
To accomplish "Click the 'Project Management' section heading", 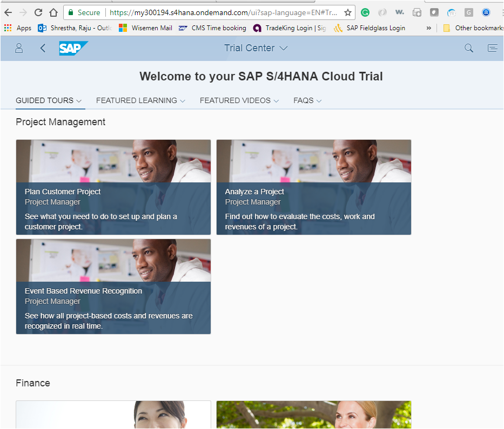I will click(61, 122).
